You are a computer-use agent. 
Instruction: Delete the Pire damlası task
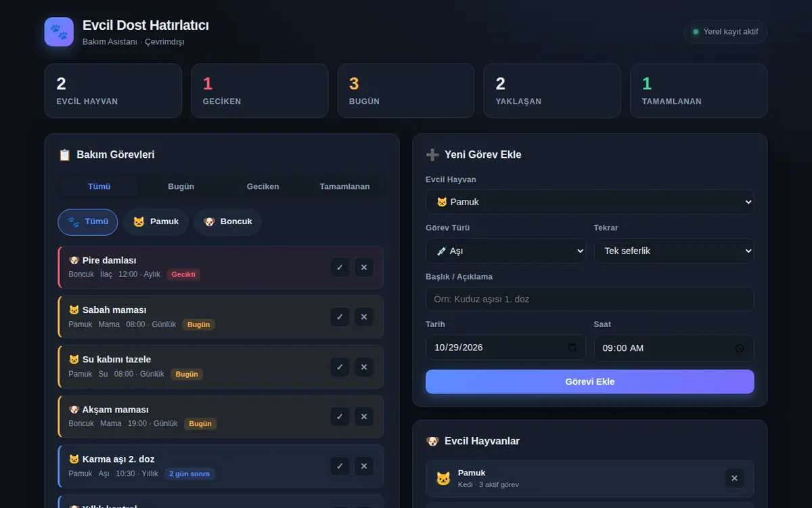click(364, 268)
